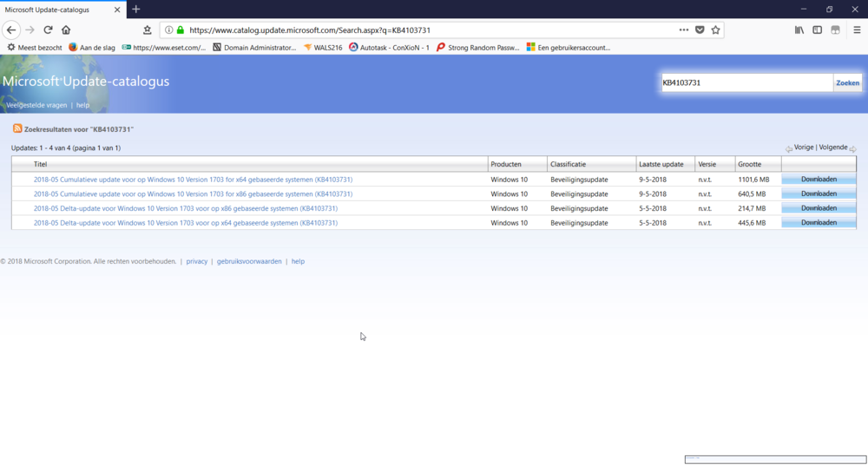Viewport: 868px width, 465px height.
Task: Go to Volgende results page
Action: tap(833, 147)
